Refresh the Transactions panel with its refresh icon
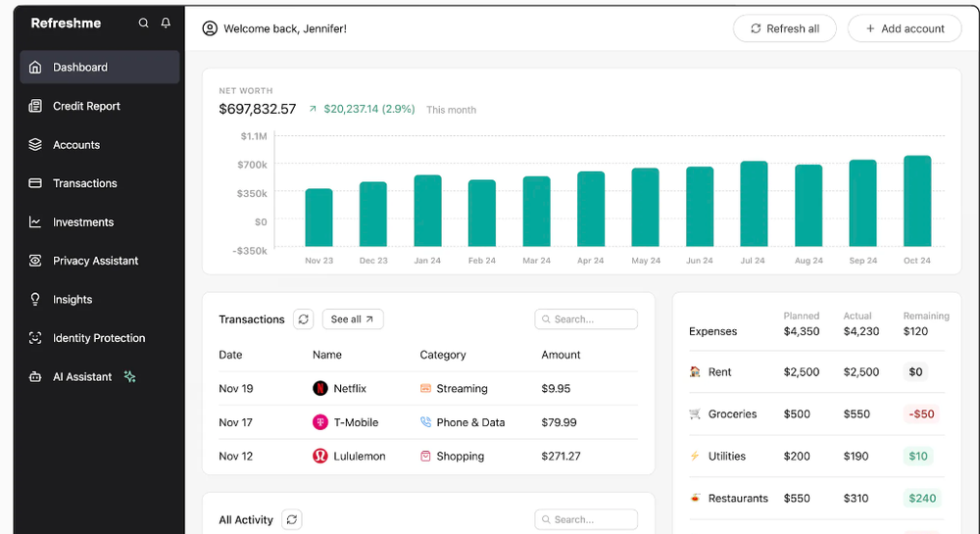 coord(304,319)
